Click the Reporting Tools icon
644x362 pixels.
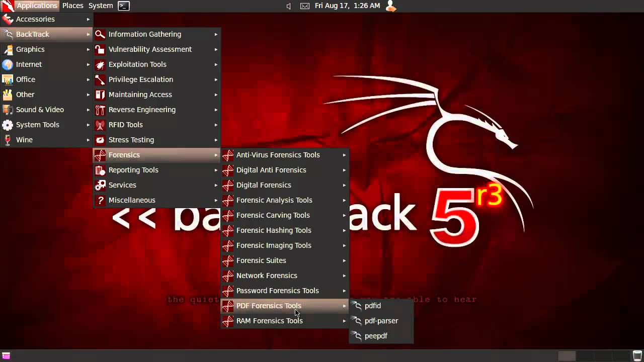(x=100, y=170)
